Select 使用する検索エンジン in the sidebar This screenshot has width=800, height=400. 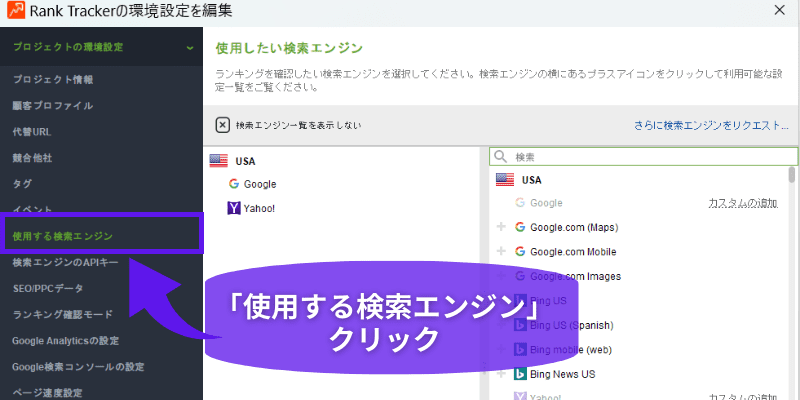(63, 236)
